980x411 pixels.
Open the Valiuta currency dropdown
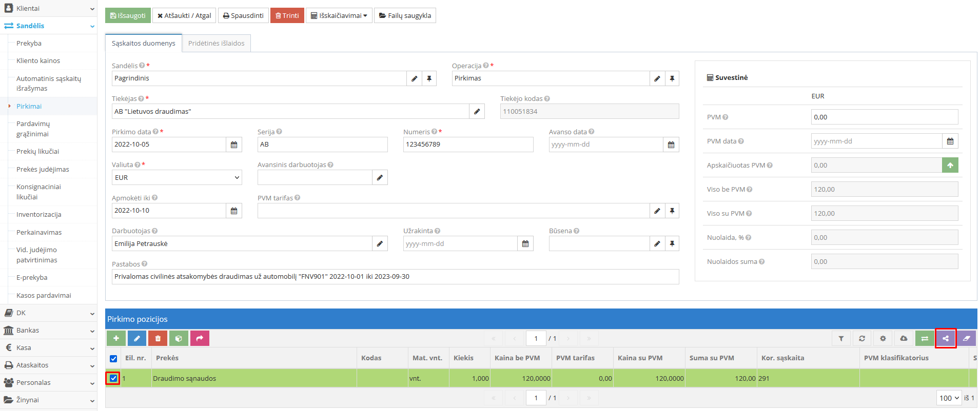[x=177, y=177]
